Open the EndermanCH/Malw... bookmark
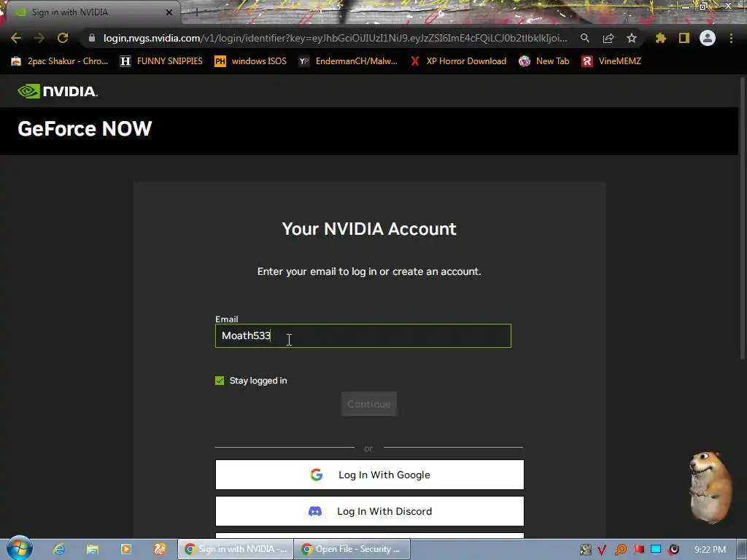 click(348, 61)
